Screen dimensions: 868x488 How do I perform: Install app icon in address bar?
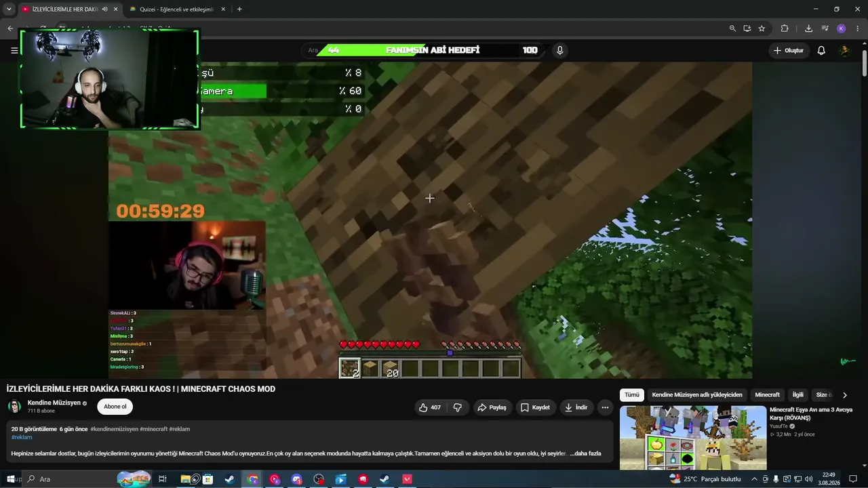pos(747,28)
